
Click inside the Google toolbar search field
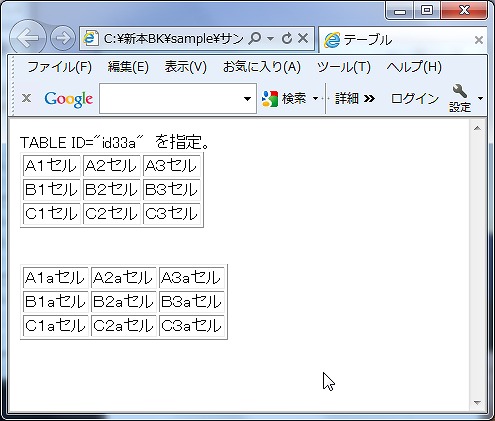(171, 99)
